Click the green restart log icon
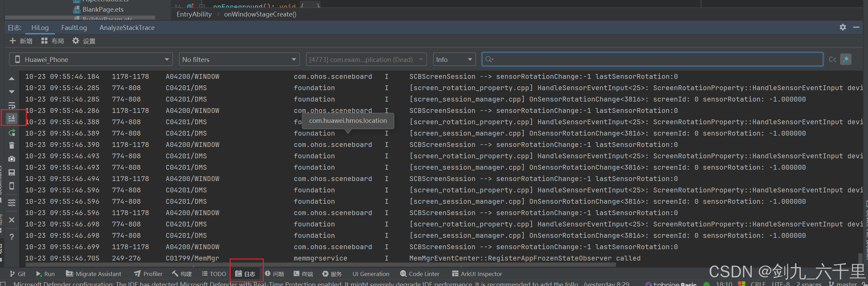Viewport: 868px width, 286px height. tap(12, 133)
